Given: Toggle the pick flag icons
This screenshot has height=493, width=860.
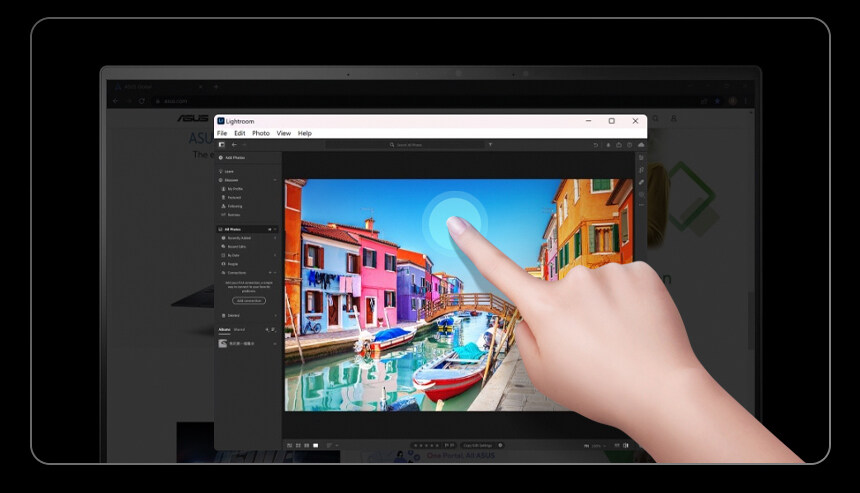Looking at the screenshot, I should [449, 445].
